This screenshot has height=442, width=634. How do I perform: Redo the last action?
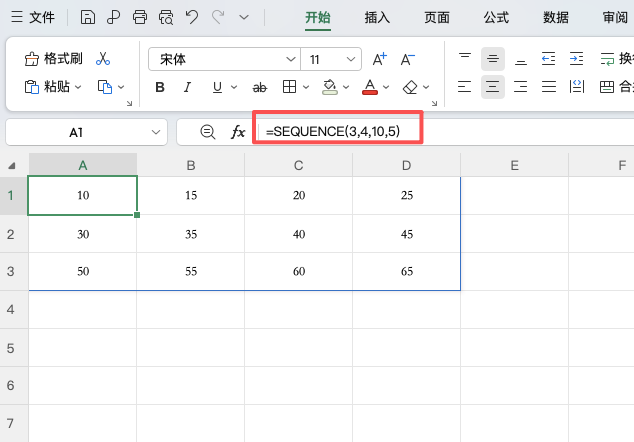pos(218,17)
